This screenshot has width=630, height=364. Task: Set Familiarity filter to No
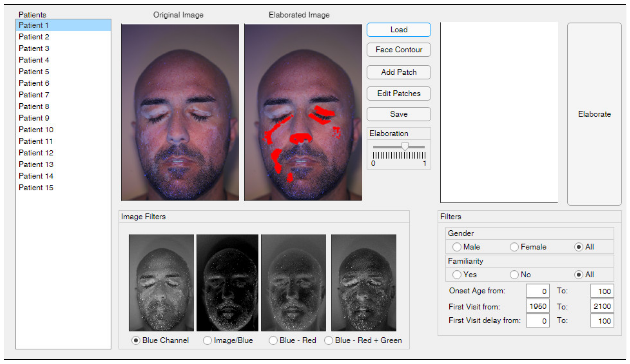514,275
